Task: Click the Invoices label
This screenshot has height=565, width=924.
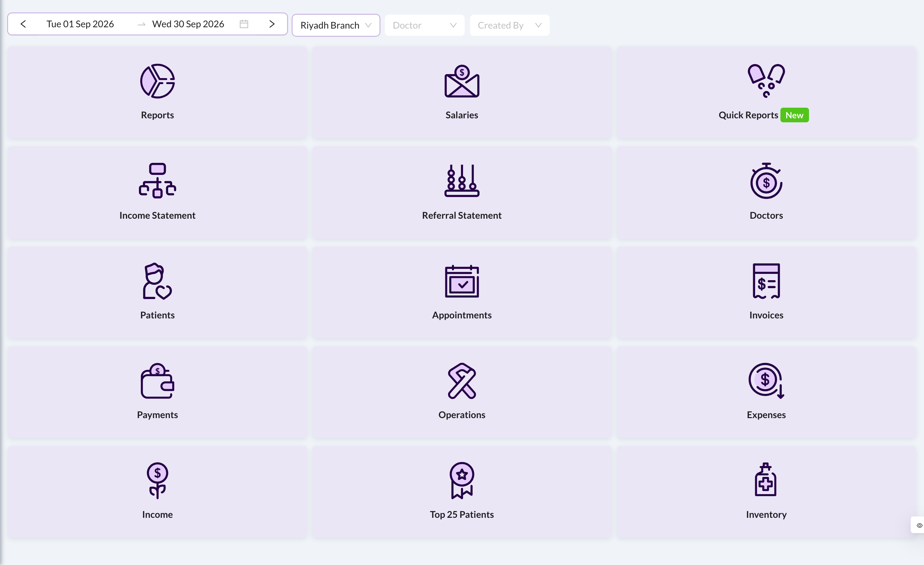Action: click(766, 315)
